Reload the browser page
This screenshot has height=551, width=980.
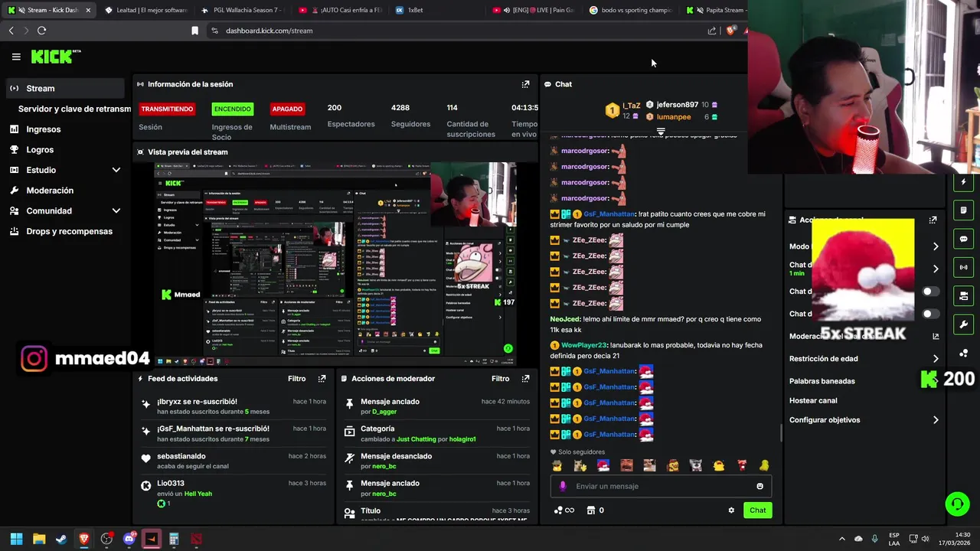(41, 31)
